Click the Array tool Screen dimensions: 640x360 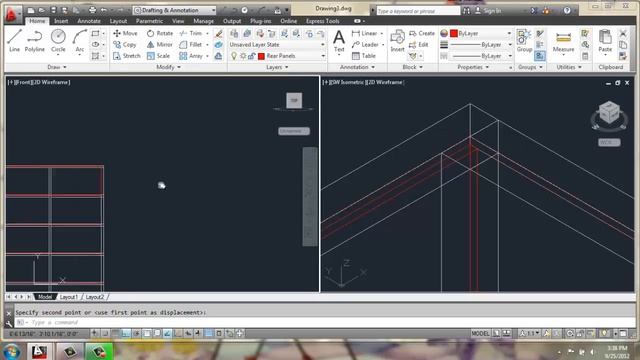coord(191,56)
